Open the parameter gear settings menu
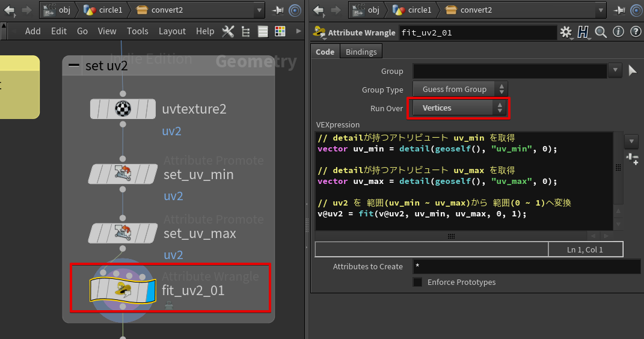 coord(566,32)
